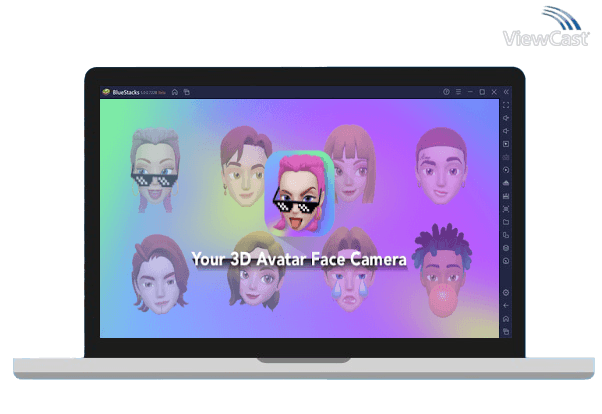
Task: Collapse the side toolbar with double-arrow
Action: tap(506, 92)
